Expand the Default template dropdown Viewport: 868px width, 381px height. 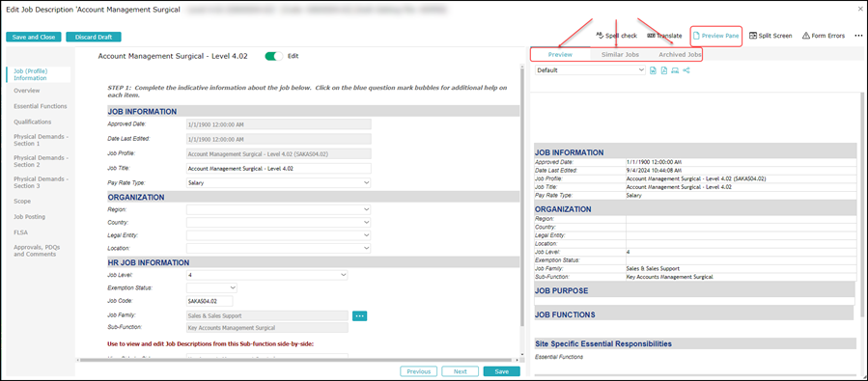click(590, 70)
